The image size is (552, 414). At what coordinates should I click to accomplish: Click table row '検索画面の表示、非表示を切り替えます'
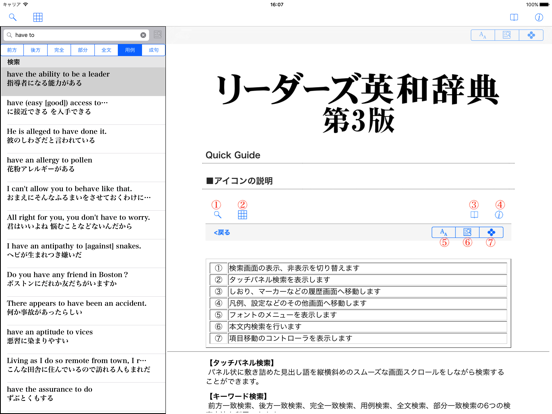click(x=358, y=268)
